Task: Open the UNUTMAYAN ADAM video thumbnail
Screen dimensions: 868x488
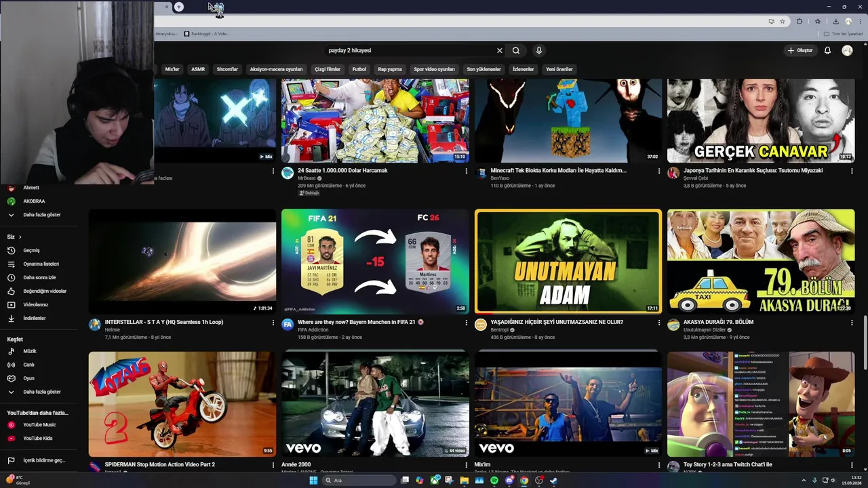Action: point(568,262)
